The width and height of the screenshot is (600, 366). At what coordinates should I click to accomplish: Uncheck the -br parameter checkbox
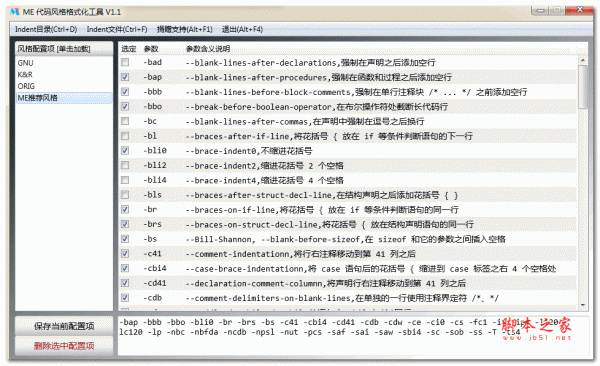(x=125, y=209)
